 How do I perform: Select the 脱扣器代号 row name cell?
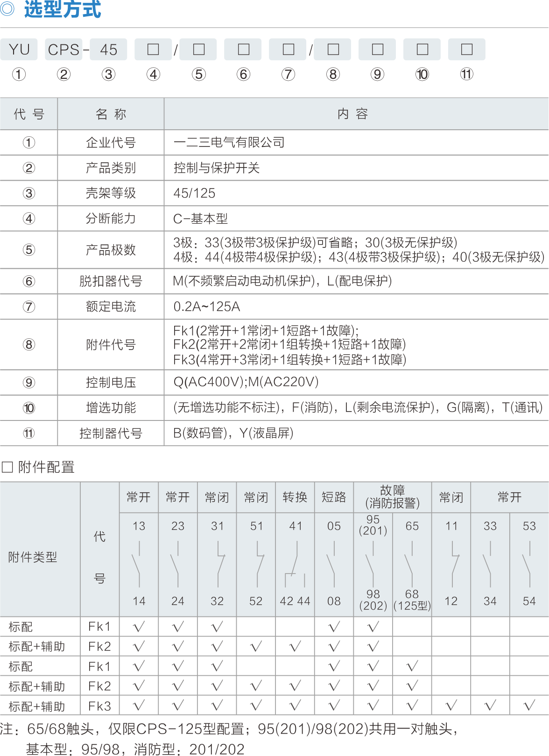[x=111, y=281]
